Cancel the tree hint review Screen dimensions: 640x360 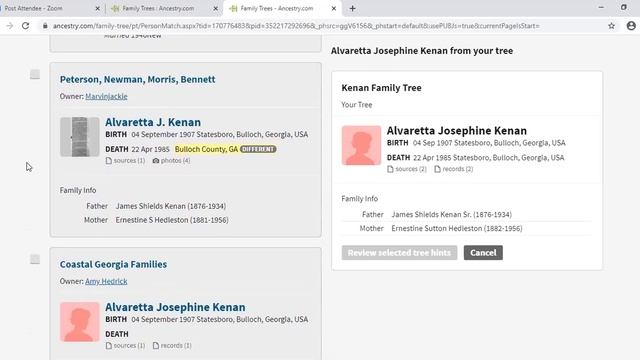483,253
